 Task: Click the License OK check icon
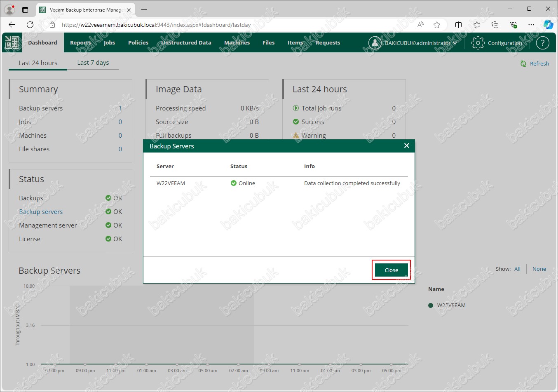point(108,239)
